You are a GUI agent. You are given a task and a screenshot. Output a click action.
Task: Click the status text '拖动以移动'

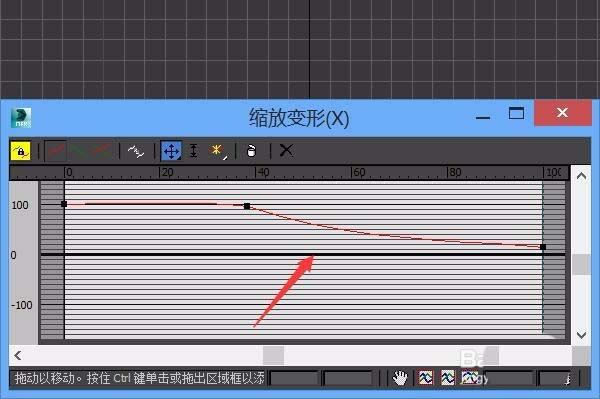[44, 378]
